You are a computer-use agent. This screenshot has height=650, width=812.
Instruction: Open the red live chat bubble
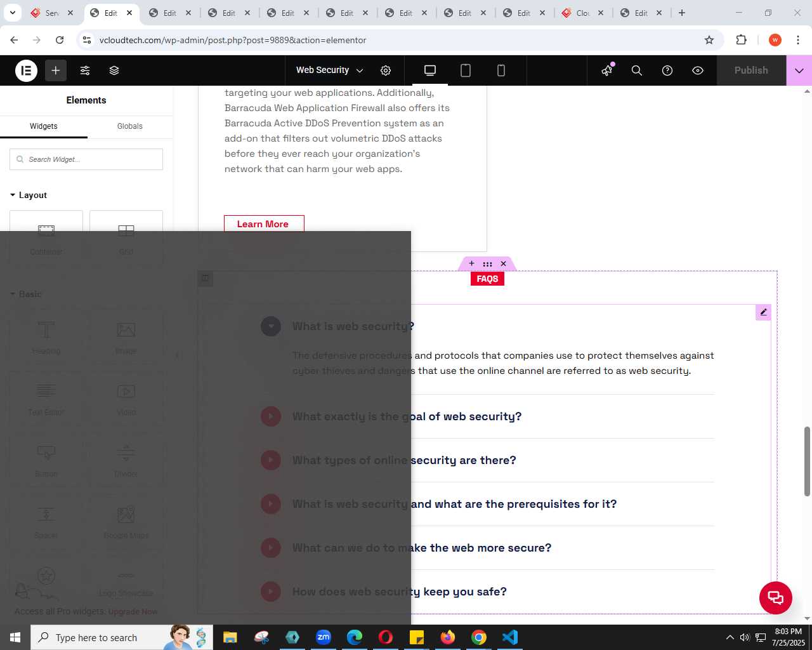pos(776,598)
